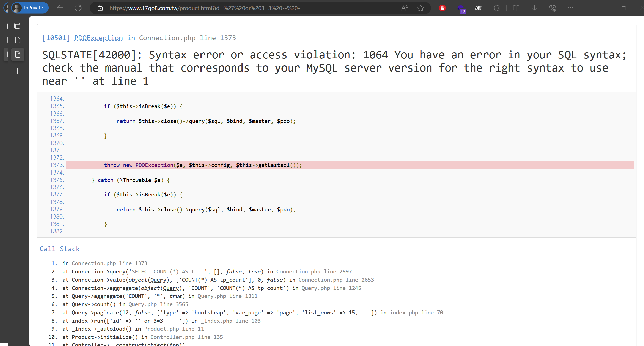
Task: Click 'Connection.php line 1373' in header
Action: [x=187, y=38]
